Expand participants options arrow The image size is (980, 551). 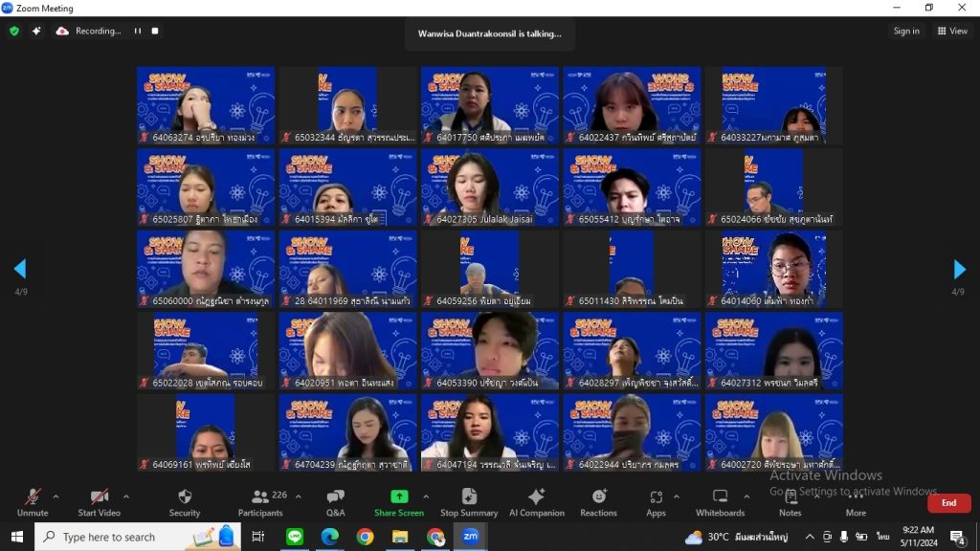[x=299, y=496]
